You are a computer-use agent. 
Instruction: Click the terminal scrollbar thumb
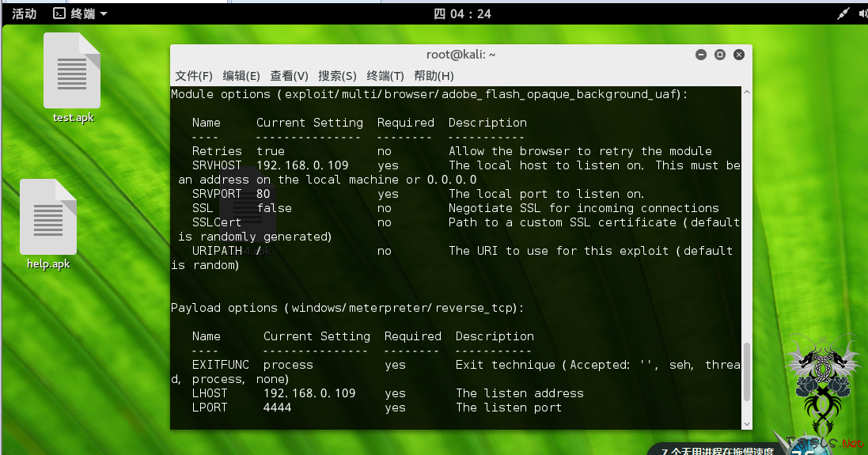coord(747,371)
